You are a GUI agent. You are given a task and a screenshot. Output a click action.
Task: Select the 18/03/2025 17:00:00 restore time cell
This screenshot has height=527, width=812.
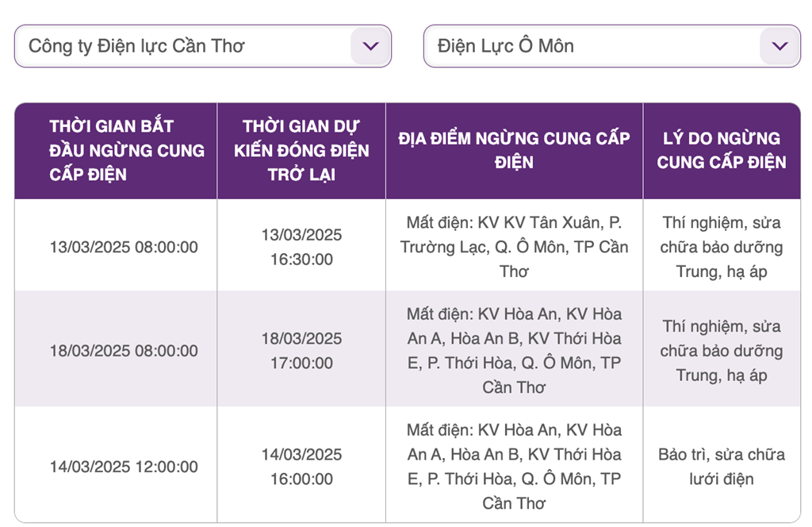[x=301, y=350]
